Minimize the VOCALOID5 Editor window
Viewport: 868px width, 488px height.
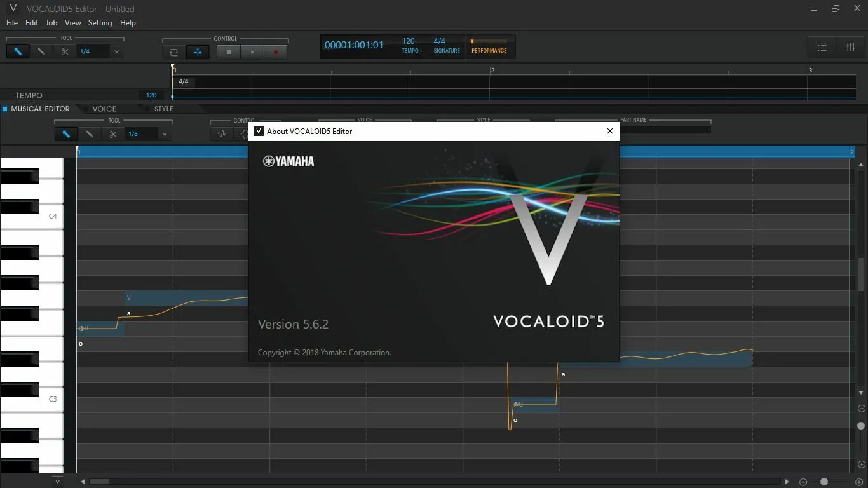(815, 9)
